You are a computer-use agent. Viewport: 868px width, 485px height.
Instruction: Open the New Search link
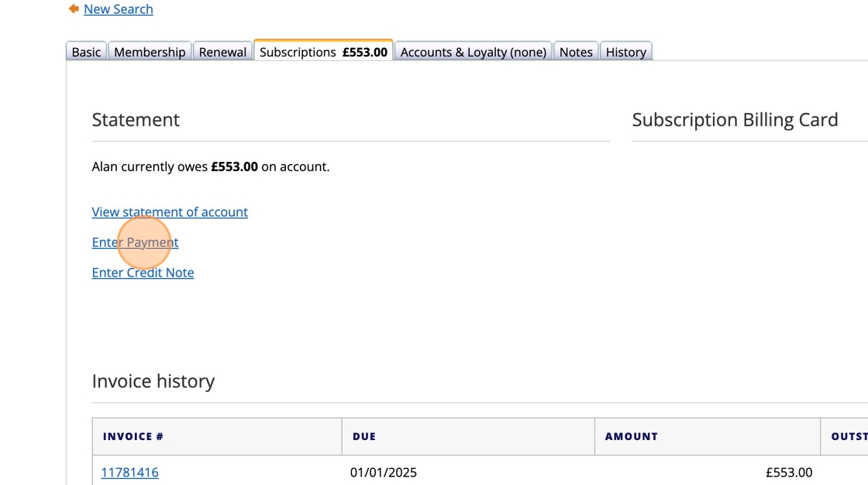(118, 9)
